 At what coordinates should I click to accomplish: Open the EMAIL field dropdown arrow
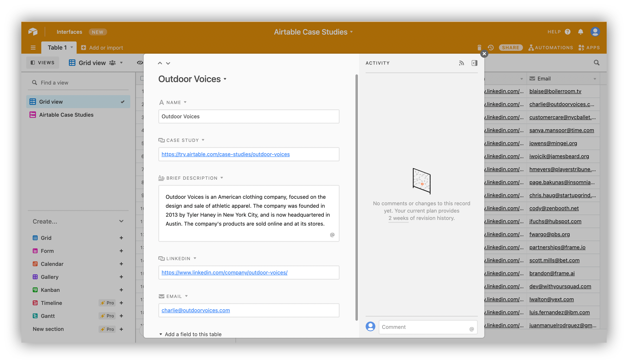pyautogui.click(x=186, y=296)
